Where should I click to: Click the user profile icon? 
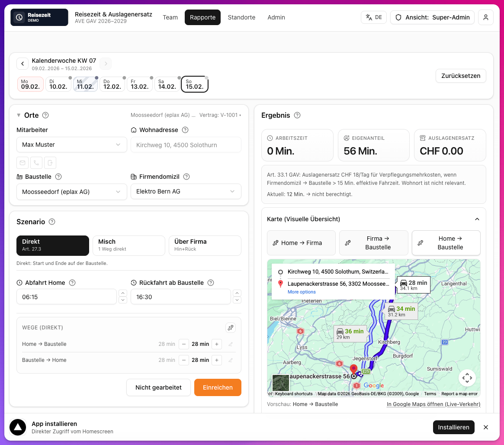point(485,17)
